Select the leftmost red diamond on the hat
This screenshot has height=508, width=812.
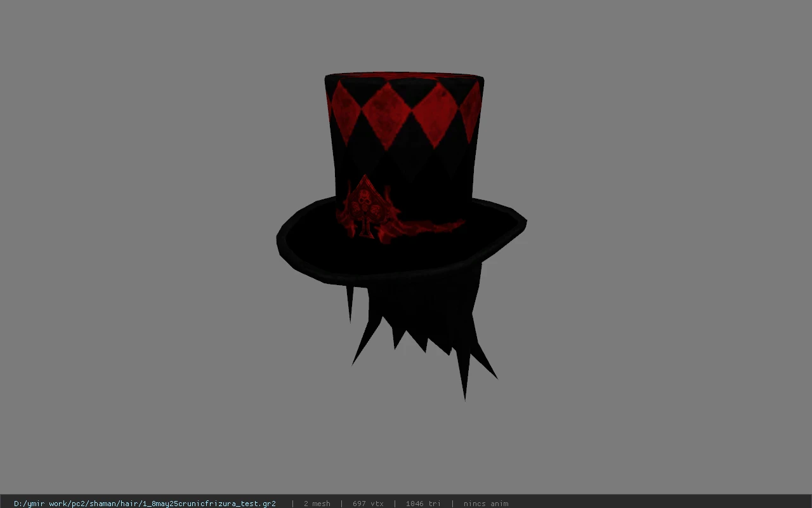click(344, 112)
